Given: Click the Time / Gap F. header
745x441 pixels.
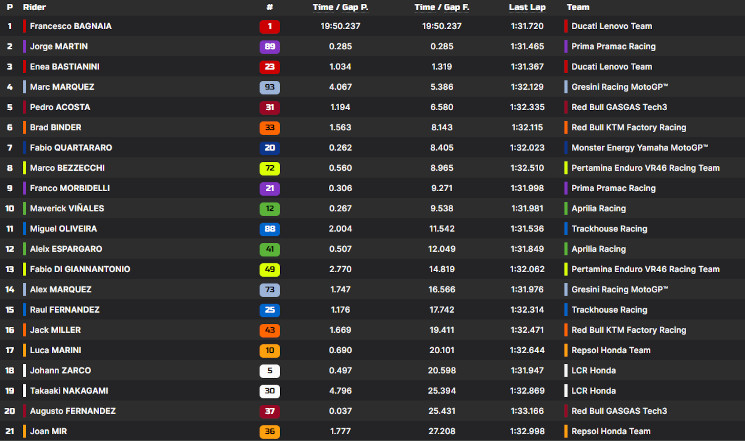Looking at the screenshot, I should pos(442,7).
